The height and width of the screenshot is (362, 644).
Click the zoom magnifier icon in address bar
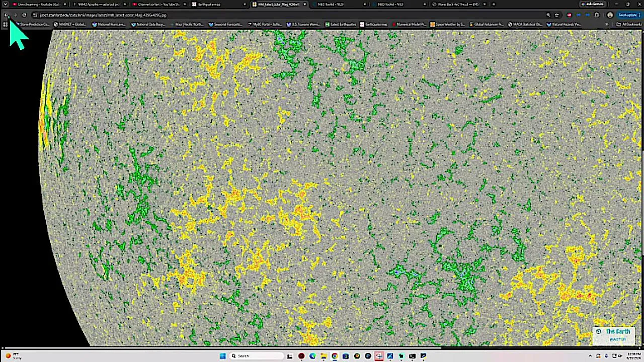[548, 15]
